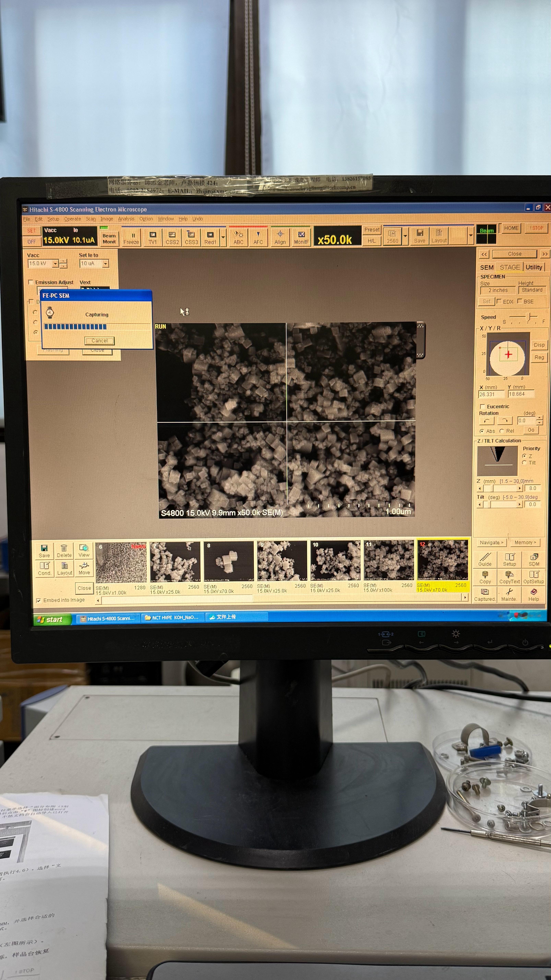Image resolution: width=551 pixels, height=980 pixels.
Task: Cancel the Capturing dialog
Action: point(99,341)
